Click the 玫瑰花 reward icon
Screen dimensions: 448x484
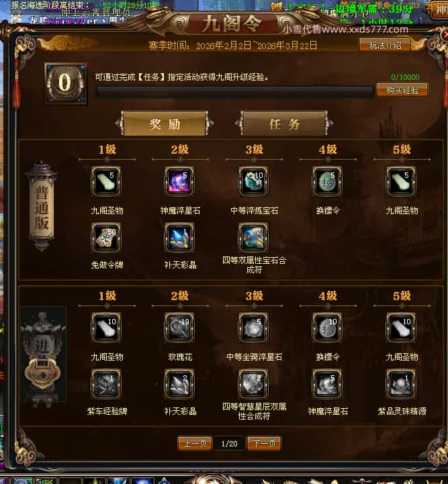[x=179, y=328]
